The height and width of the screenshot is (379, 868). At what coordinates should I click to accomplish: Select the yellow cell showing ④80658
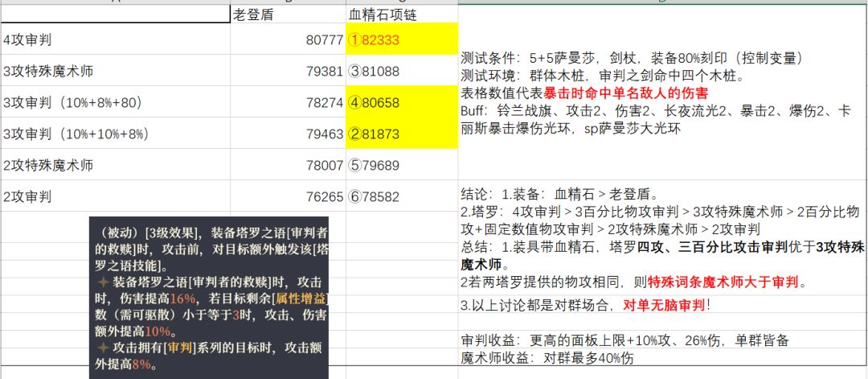click(402, 102)
